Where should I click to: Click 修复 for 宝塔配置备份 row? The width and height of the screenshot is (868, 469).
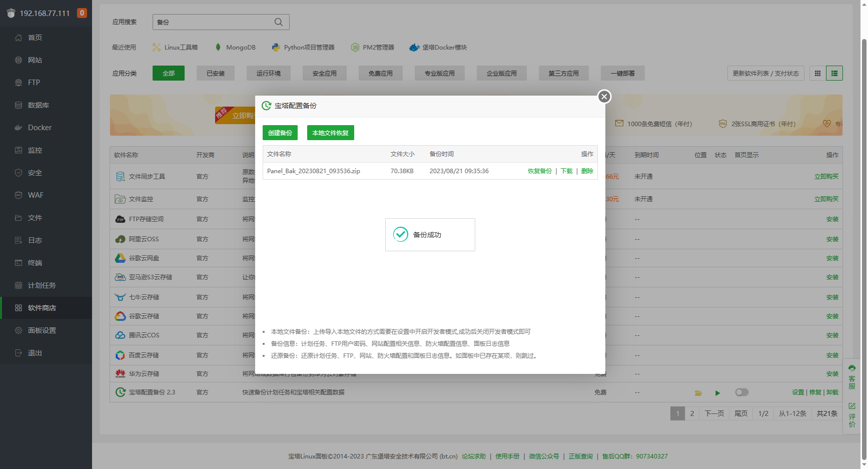pos(815,392)
